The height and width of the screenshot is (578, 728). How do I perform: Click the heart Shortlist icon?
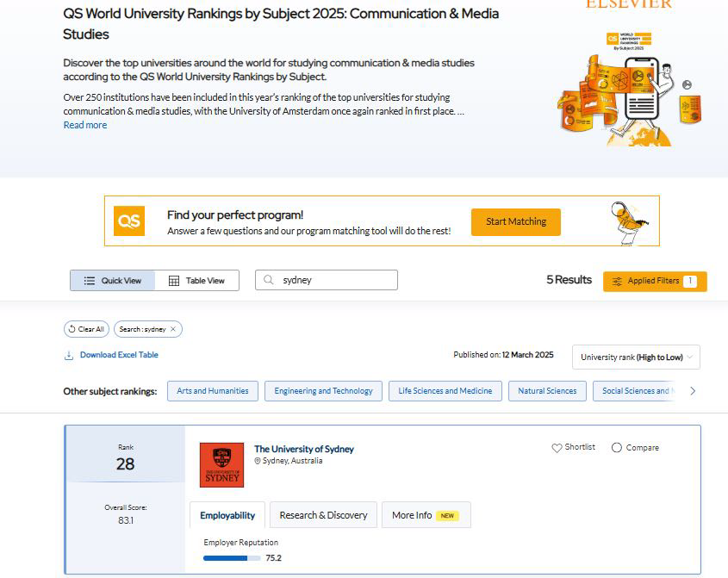coord(557,448)
